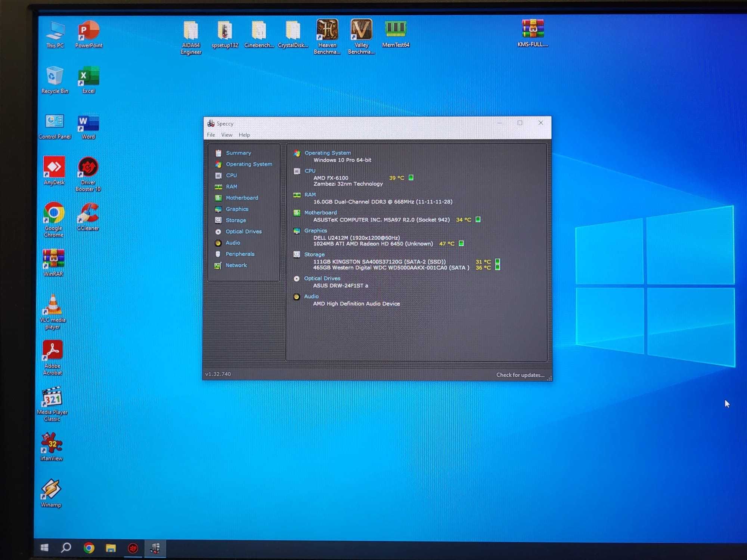The height and width of the screenshot is (560, 747).
Task: Select Cinebench desktop folder
Action: (x=259, y=35)
